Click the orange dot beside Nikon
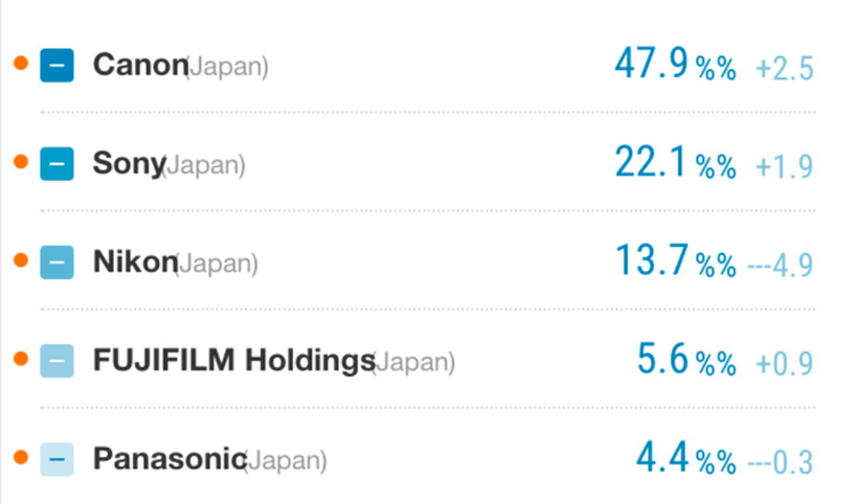847x504 pixels. click(x=21, y=260)
